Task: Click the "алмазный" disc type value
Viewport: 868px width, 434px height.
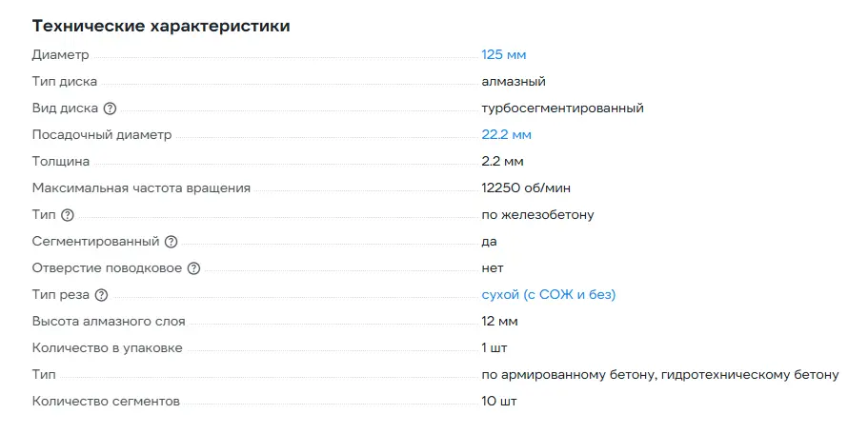Action: pos(514,82)
